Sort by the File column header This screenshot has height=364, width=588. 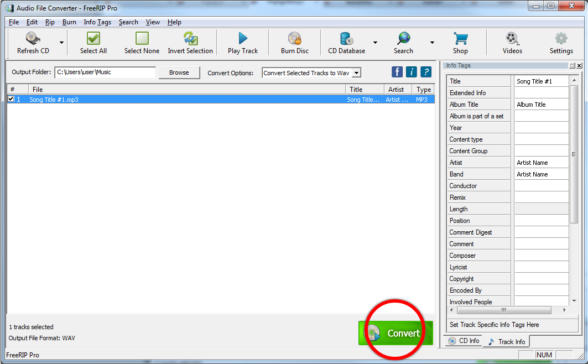187,89
